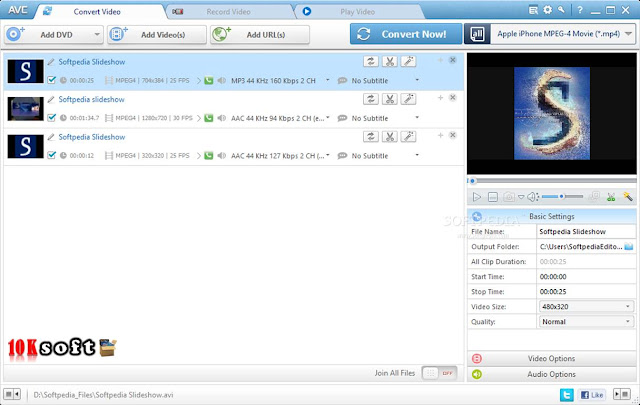Collapse the left panel via bottom-left icon
The image size is (640, 405).
point(12,394)
